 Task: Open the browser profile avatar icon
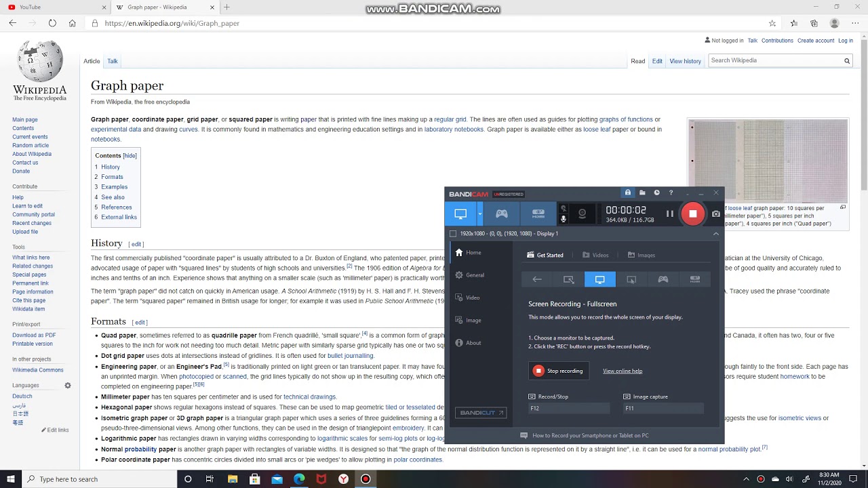click(835, 23)
